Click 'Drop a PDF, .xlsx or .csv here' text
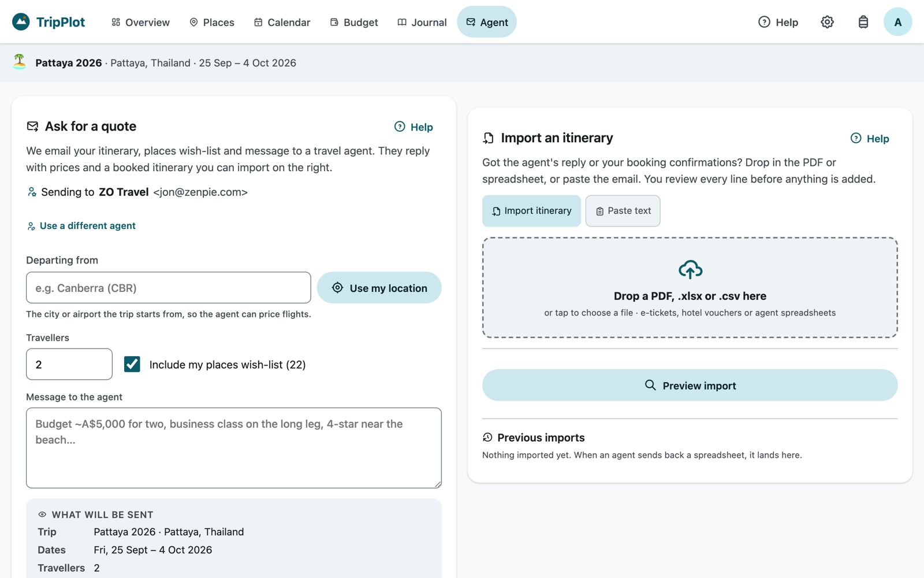The image size is (924, 578). (690, 296)
